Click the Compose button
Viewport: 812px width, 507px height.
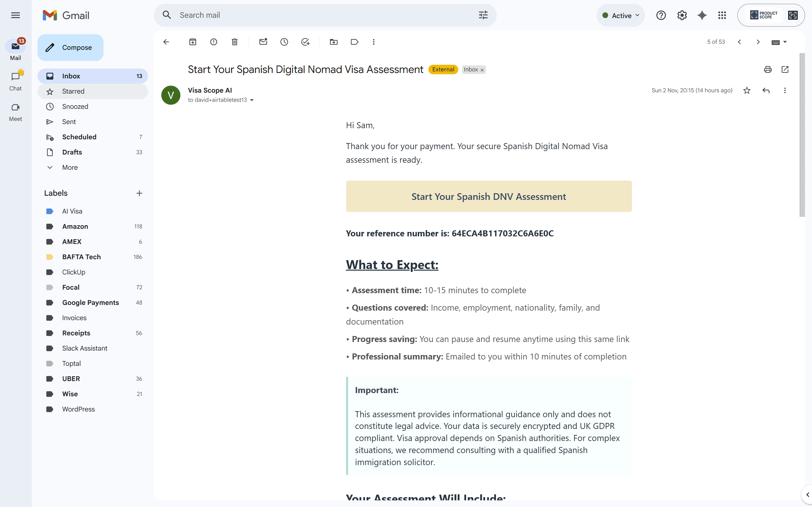pos(70,48)
